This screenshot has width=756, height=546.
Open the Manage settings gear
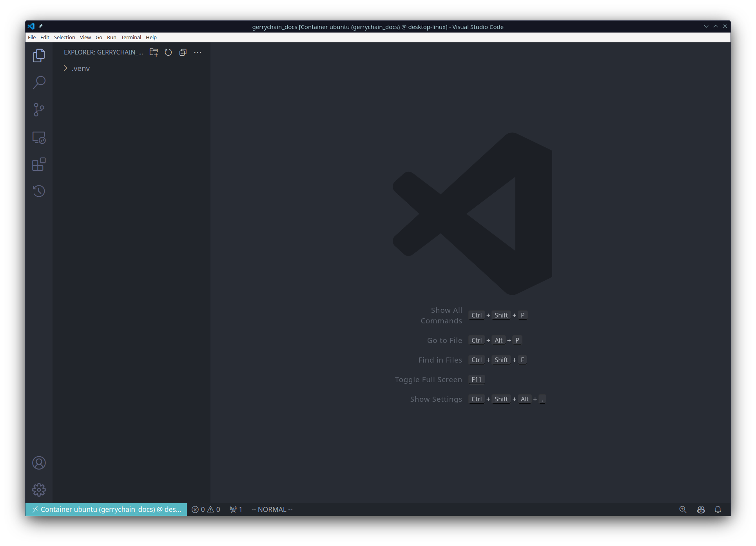(38, 490)
